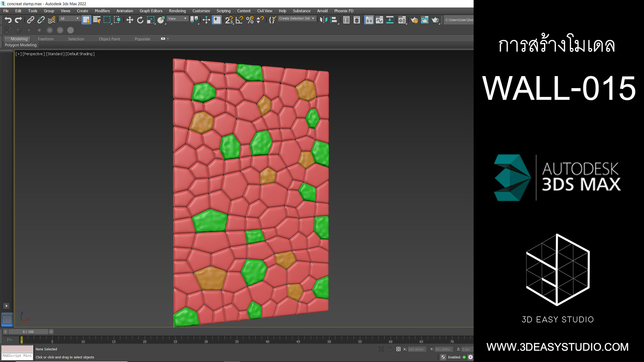The width and height of the screenshot is (644, 362).
Task: Open the All selection filter dropdown
Action: click(69, 19)
